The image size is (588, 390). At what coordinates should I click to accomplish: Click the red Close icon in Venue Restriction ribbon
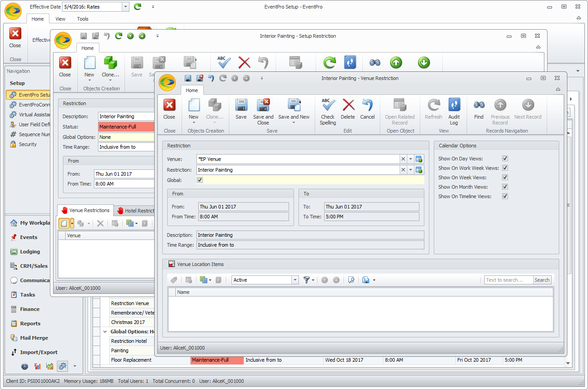pos(169,105)
